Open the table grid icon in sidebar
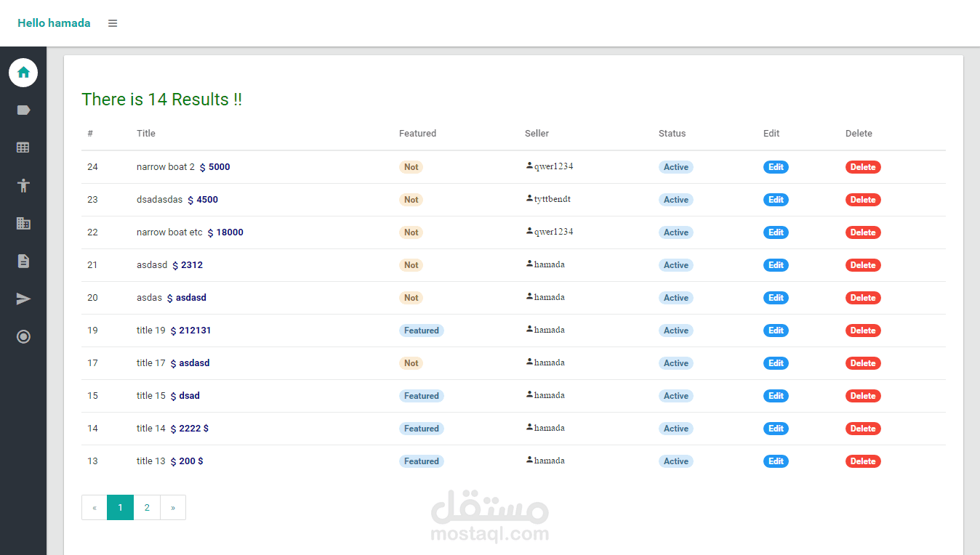Screen dimensions: 980x555 pos(23,147)
